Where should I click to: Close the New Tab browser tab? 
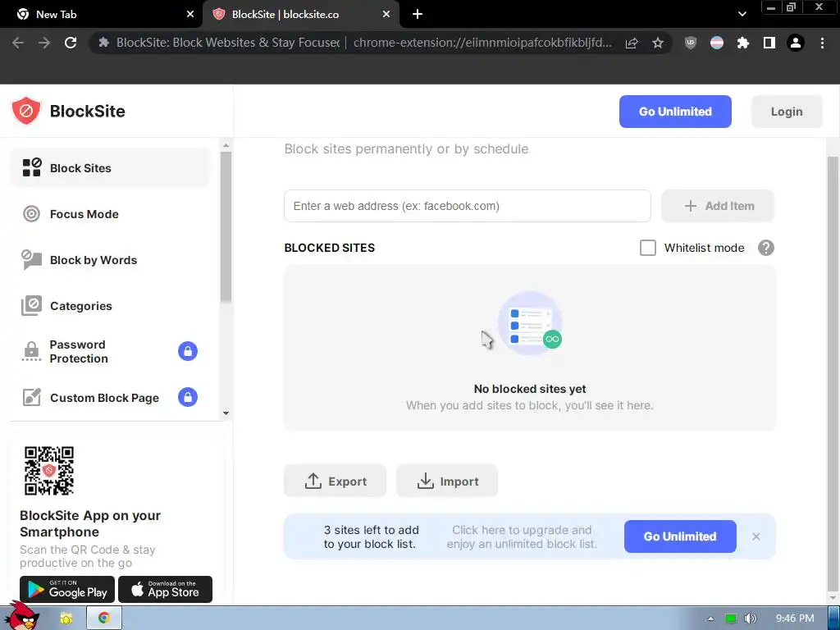[189, 15]
